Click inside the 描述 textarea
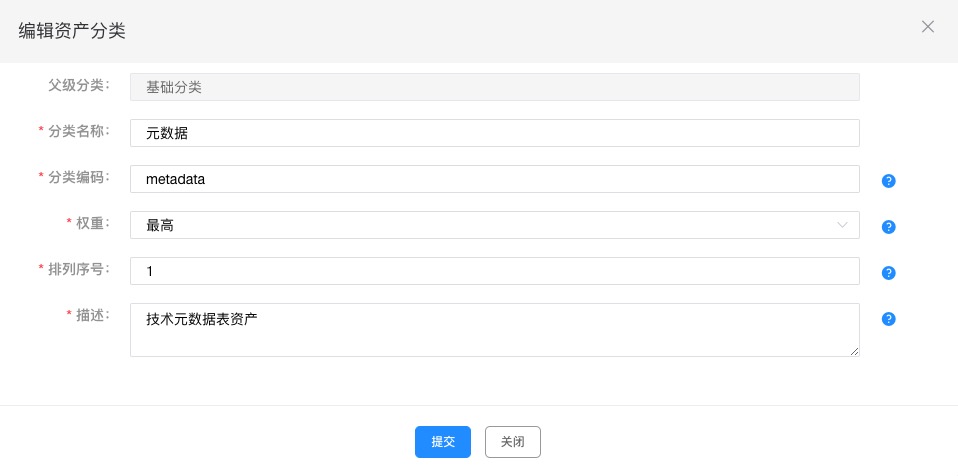958x476 pixels. (494, 330)
